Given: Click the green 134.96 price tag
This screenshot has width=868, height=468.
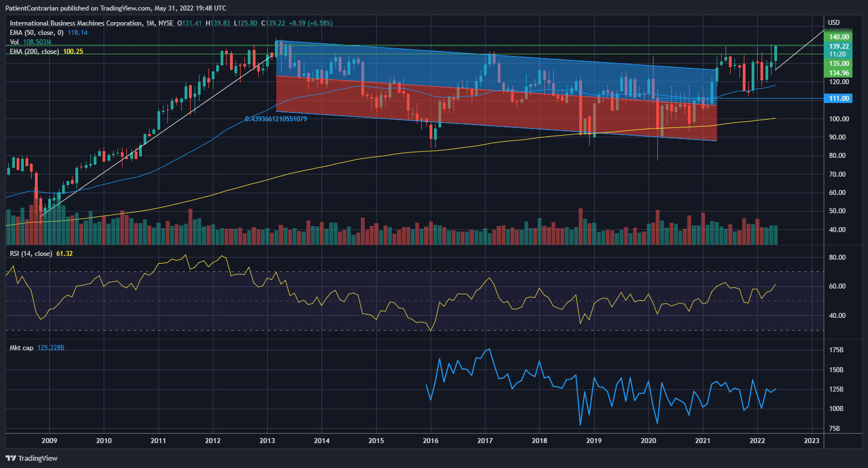Looking at the screenshot, I should 839,73.
